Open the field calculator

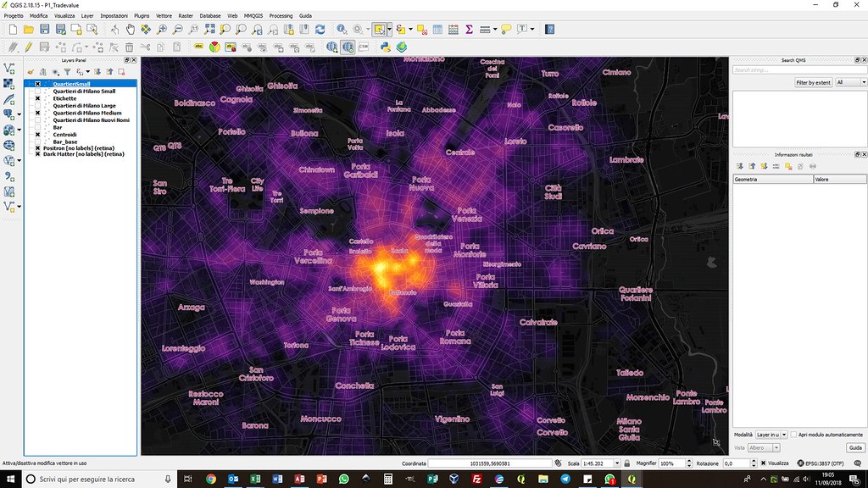click(453, 30)
